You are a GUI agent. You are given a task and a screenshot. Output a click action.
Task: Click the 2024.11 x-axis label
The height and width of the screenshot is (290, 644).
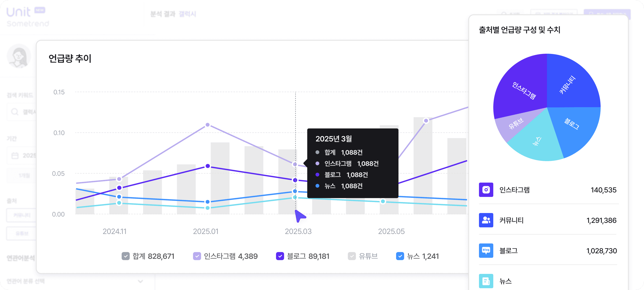point(114,231)
